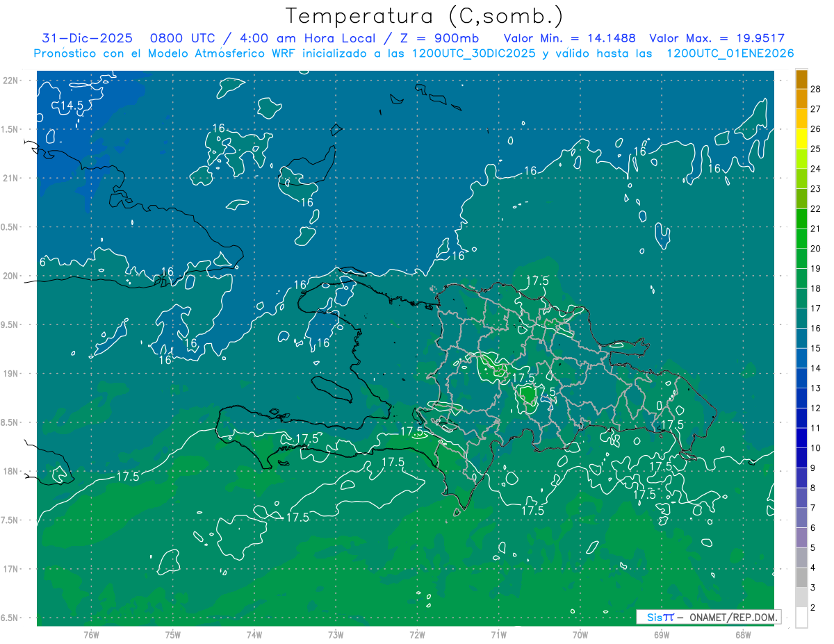This screenshot has height=644, width=834.
Task: Click the latitude label "6.5N"
Action: (x=10, y=618)
